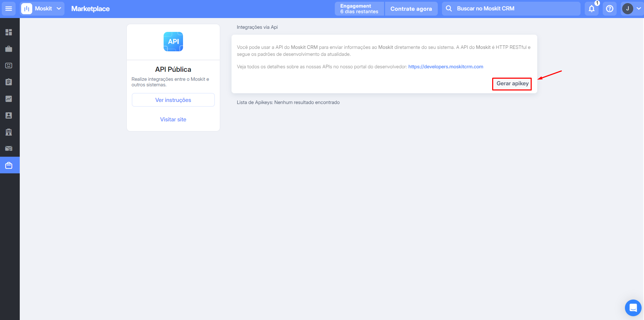The image size is (644, 320).
Task: Open the email envelope icon in sidebar
Action: (9, 149)
